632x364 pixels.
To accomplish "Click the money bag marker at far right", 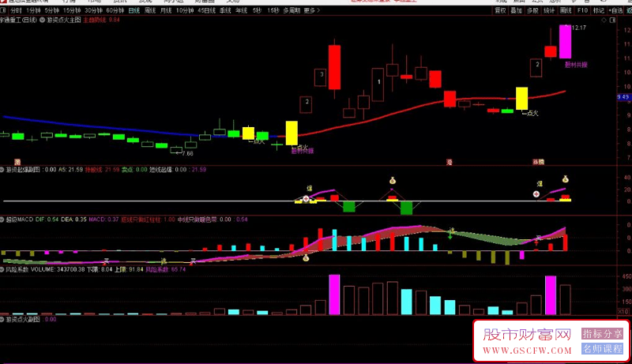I will 566,179.
